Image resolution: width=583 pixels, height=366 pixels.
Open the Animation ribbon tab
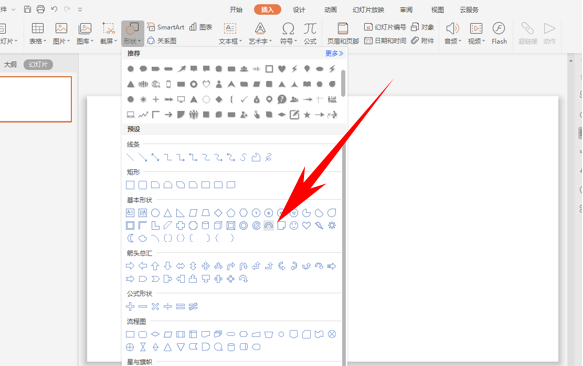pos(330,10)
